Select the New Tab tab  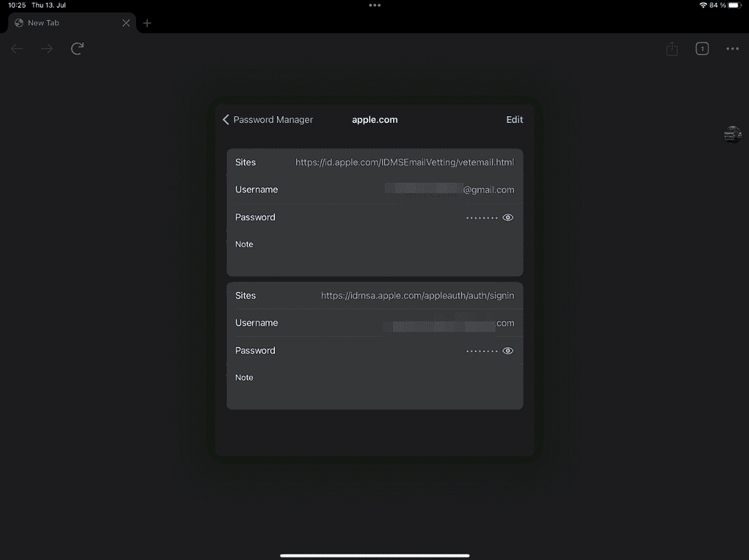[71, 23]
